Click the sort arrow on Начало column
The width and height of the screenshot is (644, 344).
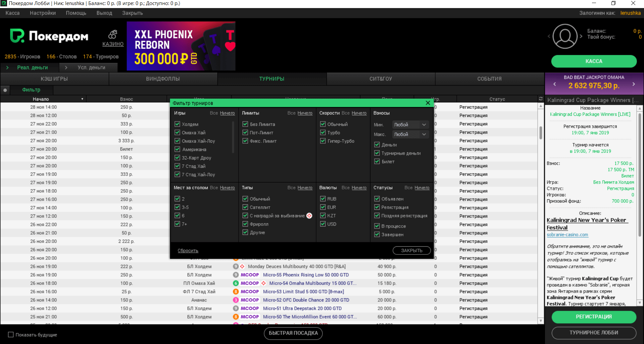tap(82, 99)
